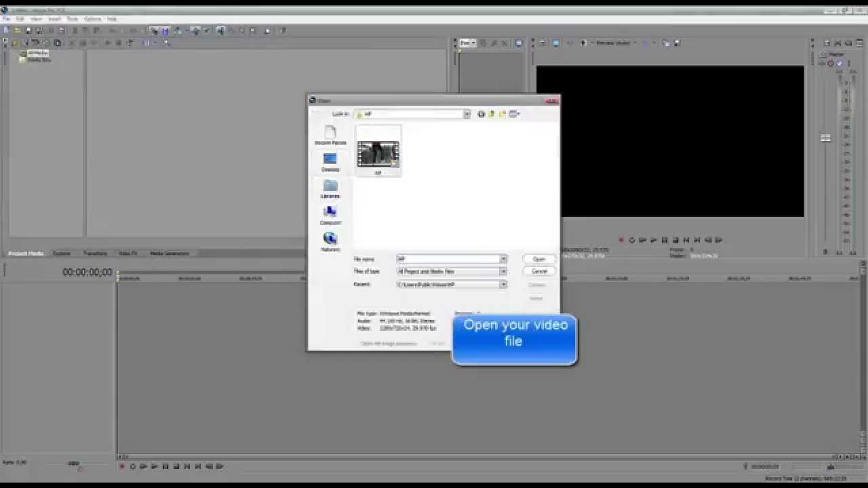This screenshot has height=488, width=868.
Task: Toggle Auto Ripple in the toolbar
Action: pos(178,30)
